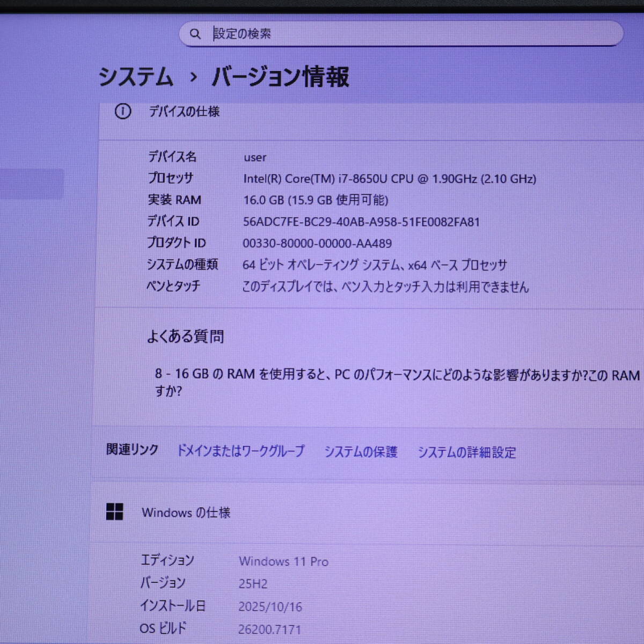
Task: Click the breadcrumb chevron after システム
Action: pos(193,78)
